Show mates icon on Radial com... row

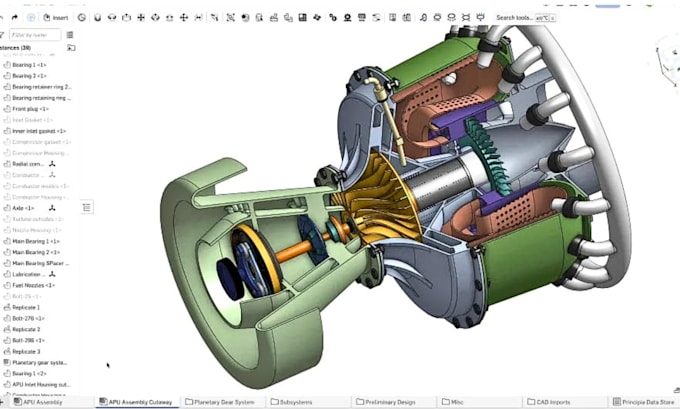pyautogui.click(x=52, y=164)
